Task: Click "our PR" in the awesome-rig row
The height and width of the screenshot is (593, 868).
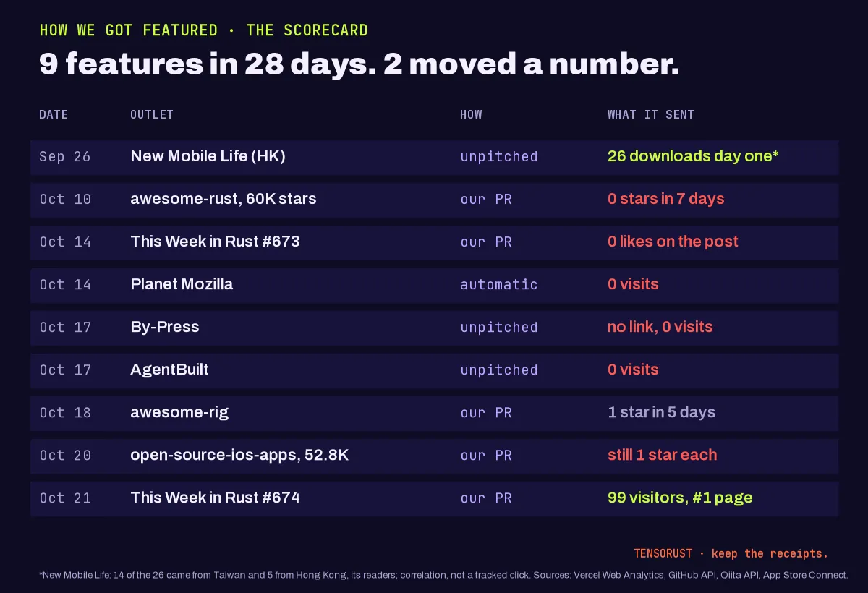Action: coord(486,413)
